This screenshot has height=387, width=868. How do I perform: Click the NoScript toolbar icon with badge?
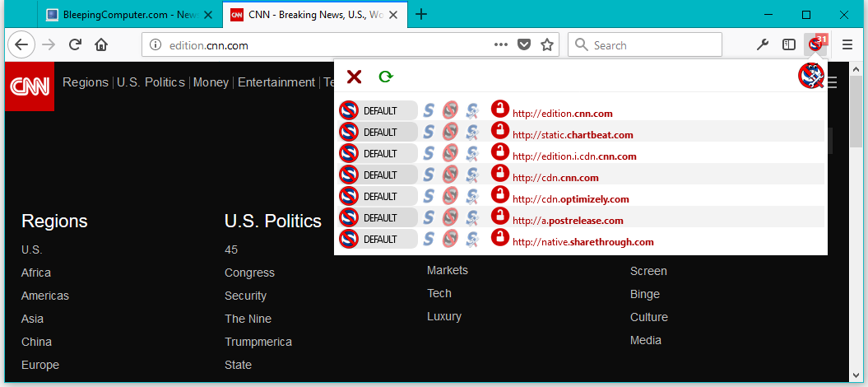pyautogui.click(x=816, y=44)
